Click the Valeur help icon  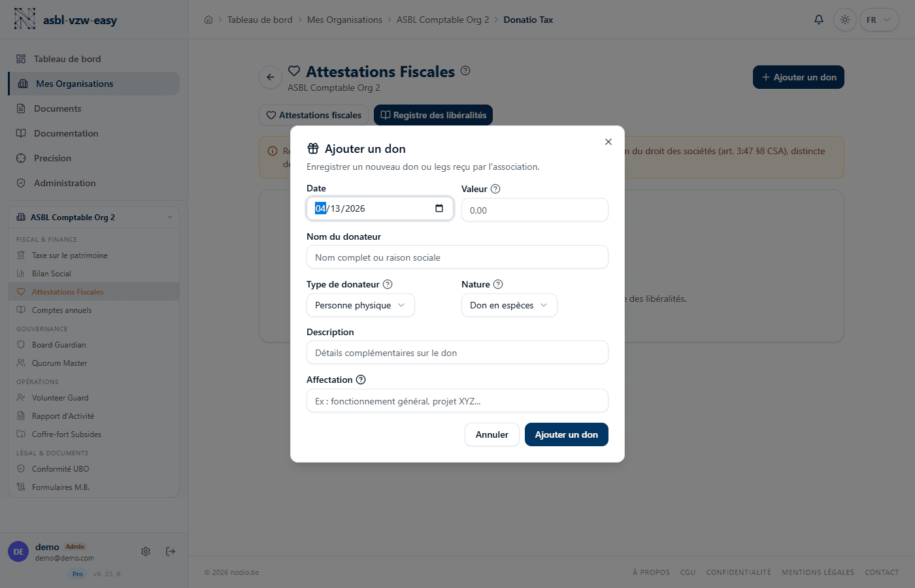[495, 189]
